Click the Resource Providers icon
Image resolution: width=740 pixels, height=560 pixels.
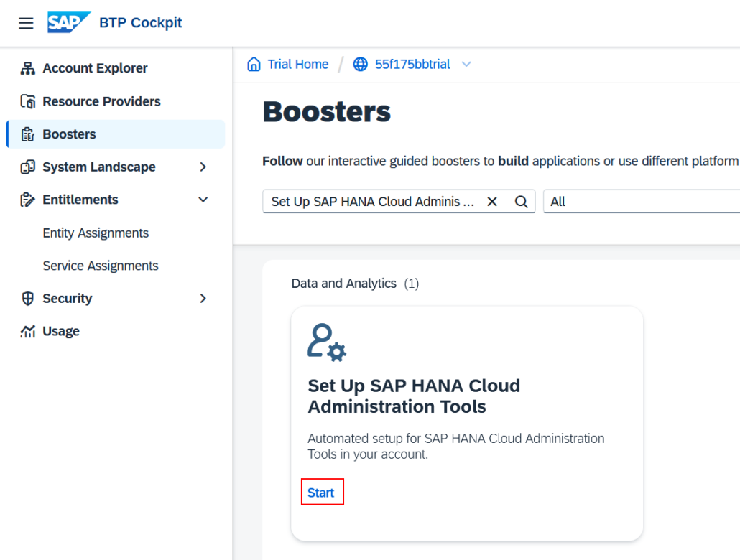[x=28, y=101]
